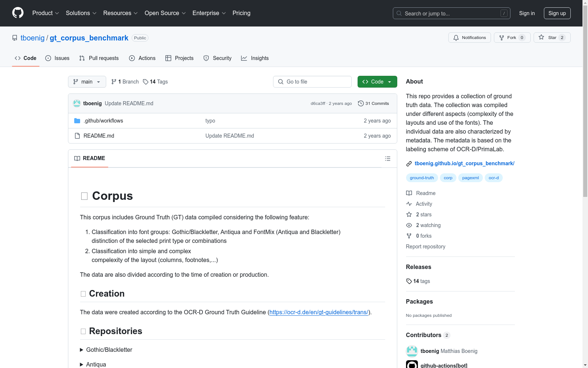Switch to the Issues tab
Viewport: 588px width, 368px height.
coord(57,58)
